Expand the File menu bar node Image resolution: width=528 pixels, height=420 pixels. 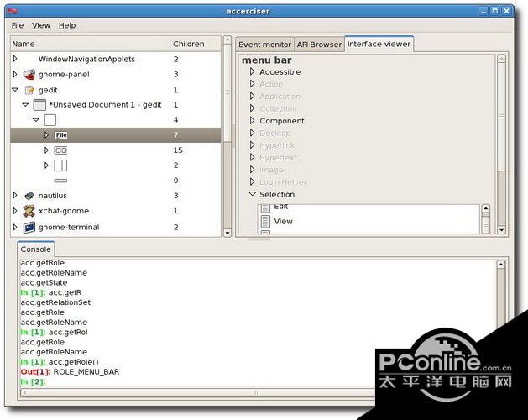[x=46, y=135]
